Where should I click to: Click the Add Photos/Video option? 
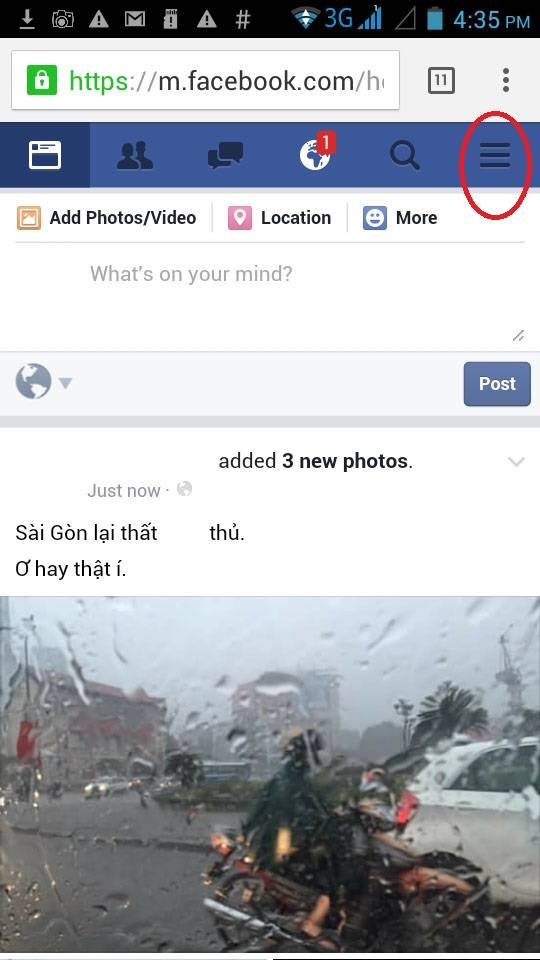click(x=107, y=218)
